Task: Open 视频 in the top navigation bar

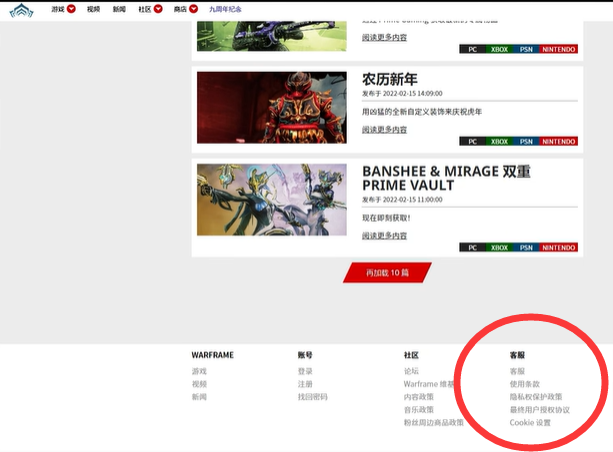Action: pyautogui.click(x=93, y=9)
